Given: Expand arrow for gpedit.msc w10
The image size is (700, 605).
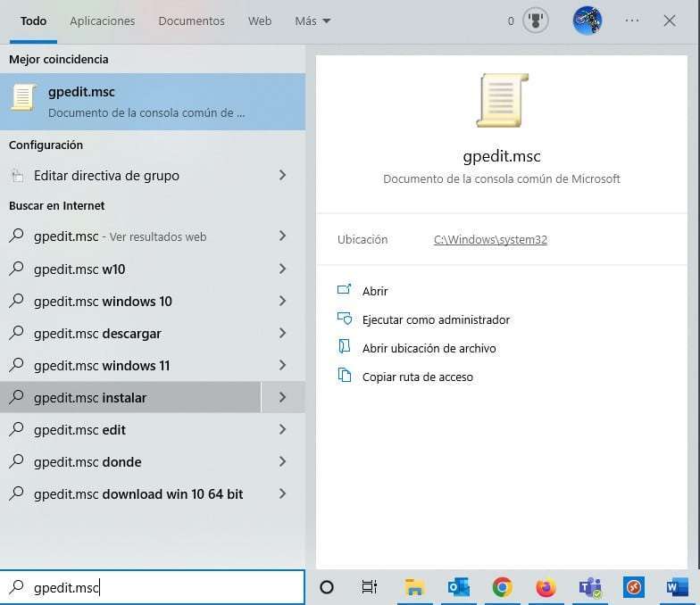Looking at the screenshot, I should (282, 269).
